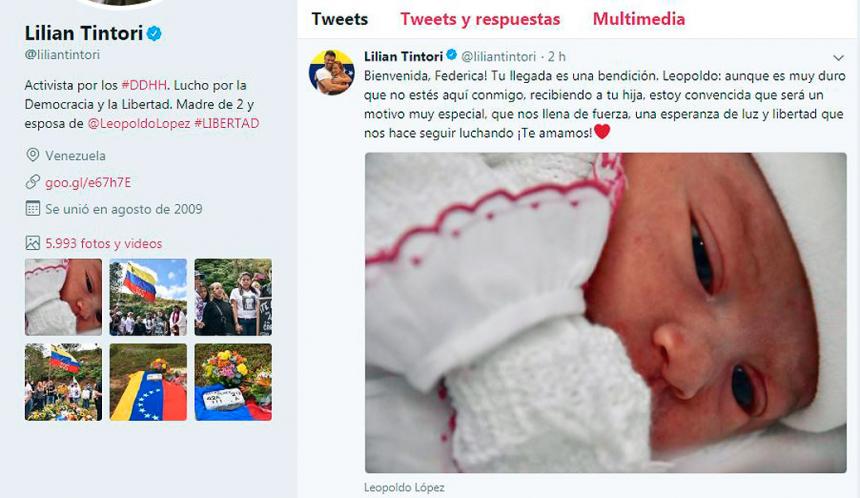Expand the tweet options chevron
The width and height of the screenshot is (860, 498).
click(x=838, y=58)
